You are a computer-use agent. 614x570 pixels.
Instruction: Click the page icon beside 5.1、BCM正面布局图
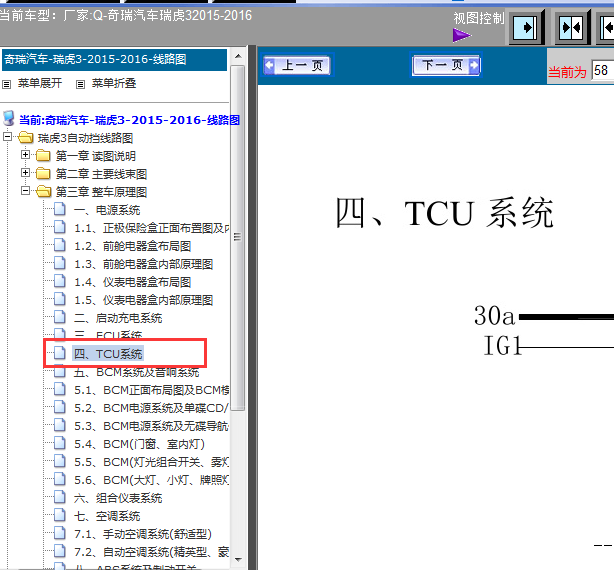[60, 389]
